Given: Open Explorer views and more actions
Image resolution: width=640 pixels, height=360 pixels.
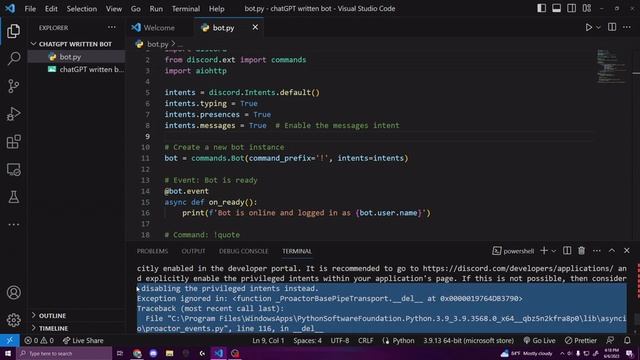Looking at the screenshot, I should coord(111,27).
